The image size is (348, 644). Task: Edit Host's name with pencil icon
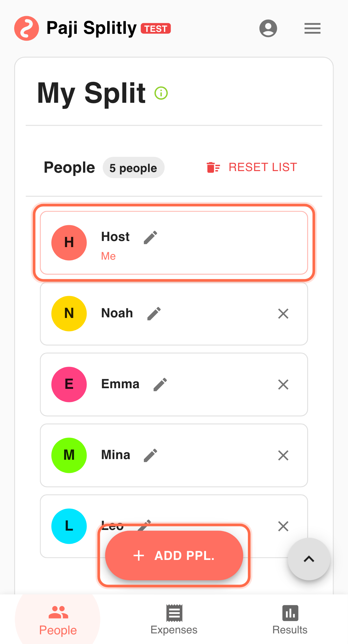point(150,237)
